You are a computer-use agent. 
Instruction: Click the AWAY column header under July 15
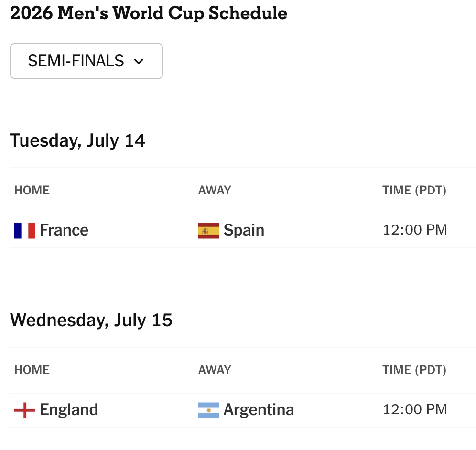[x=215, y=370]
